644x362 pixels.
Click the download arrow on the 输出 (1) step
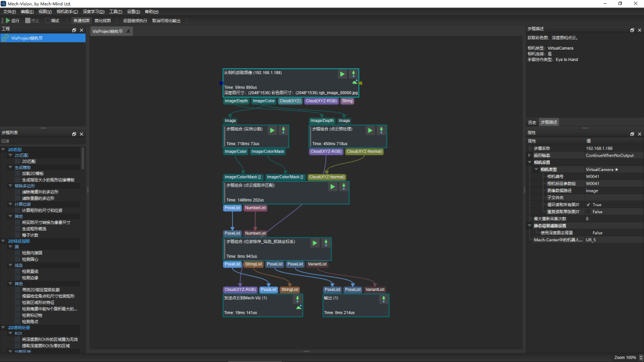373,300
